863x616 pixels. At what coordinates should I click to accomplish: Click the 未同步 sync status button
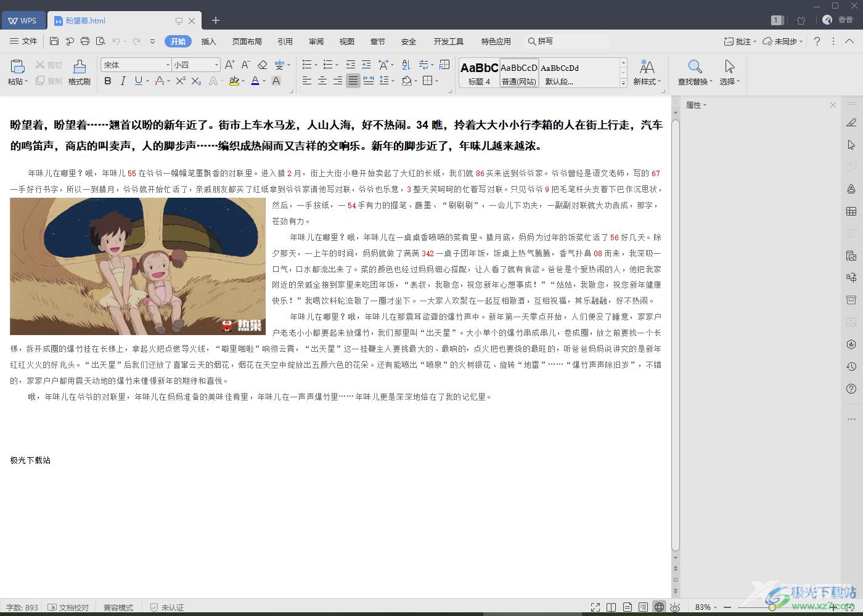[x=782, y=41]
